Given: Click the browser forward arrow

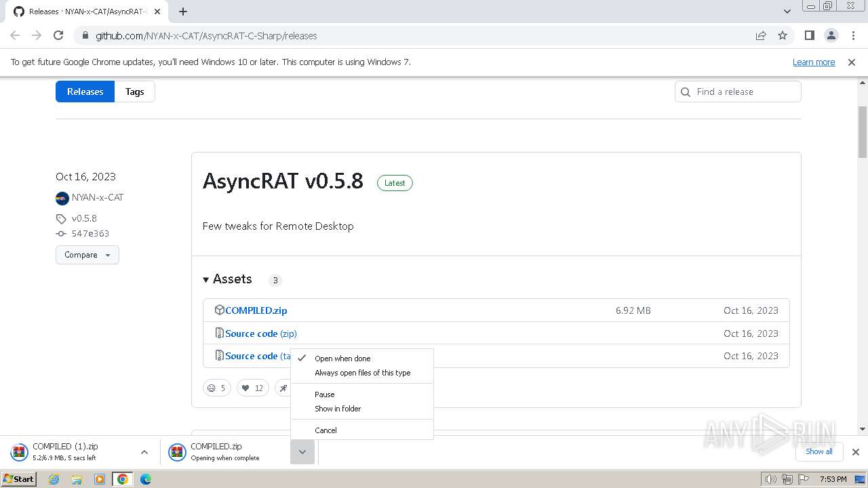Looking at the screenshot, I should [37, 36].
